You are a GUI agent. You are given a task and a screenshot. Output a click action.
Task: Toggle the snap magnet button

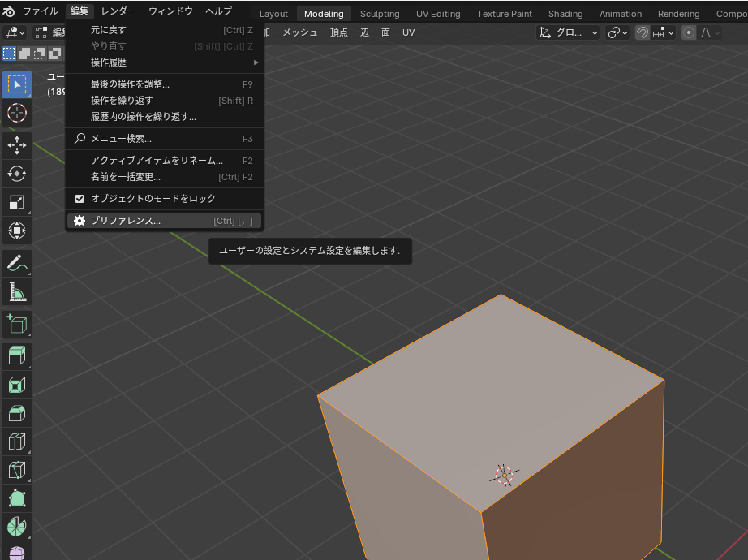pos(642,32)
